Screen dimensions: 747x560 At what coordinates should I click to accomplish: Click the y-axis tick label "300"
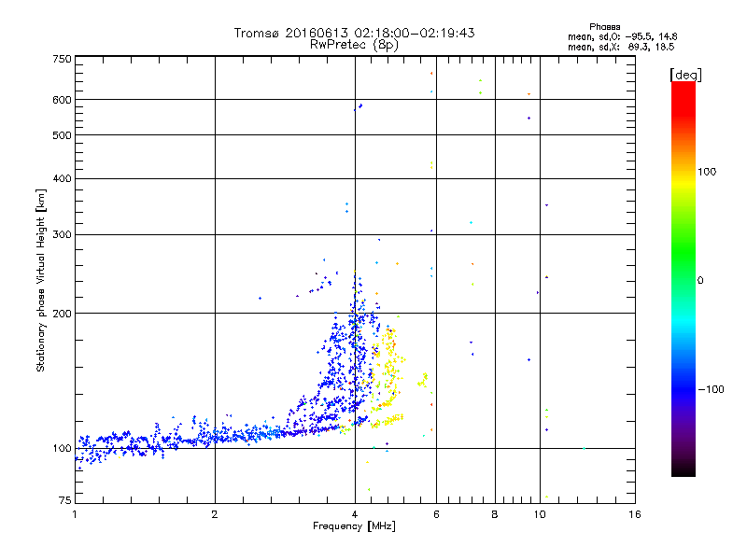click(62, 235)
